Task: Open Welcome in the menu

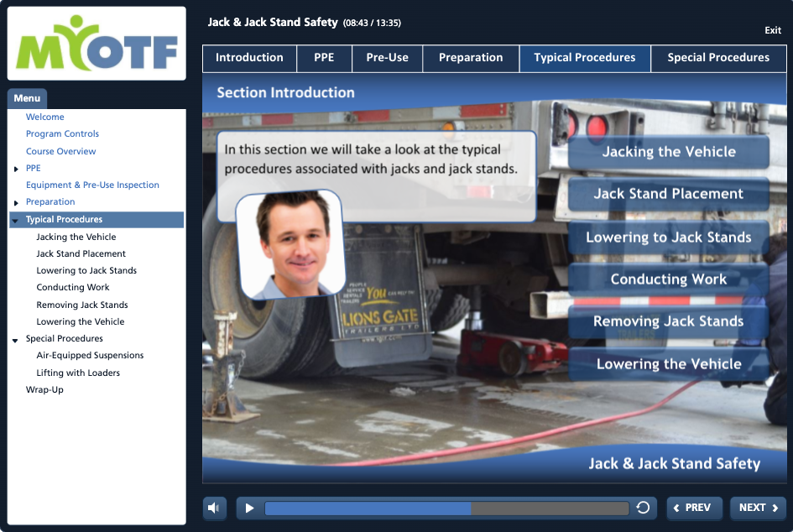Action: (45, 117)
